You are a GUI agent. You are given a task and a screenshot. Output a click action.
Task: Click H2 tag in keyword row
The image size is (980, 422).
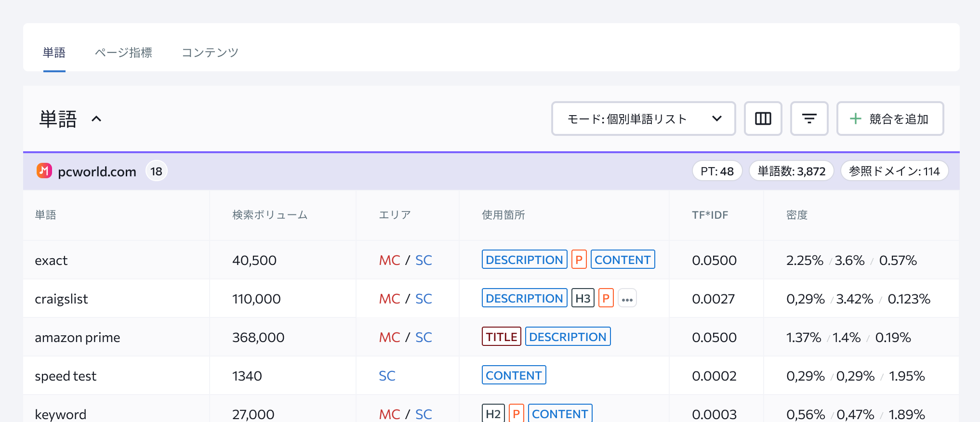tap(493, 413)
